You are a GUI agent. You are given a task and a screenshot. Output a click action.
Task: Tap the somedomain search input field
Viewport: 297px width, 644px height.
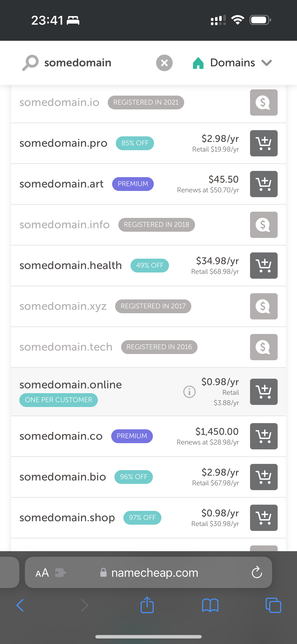tap(95, 63)
